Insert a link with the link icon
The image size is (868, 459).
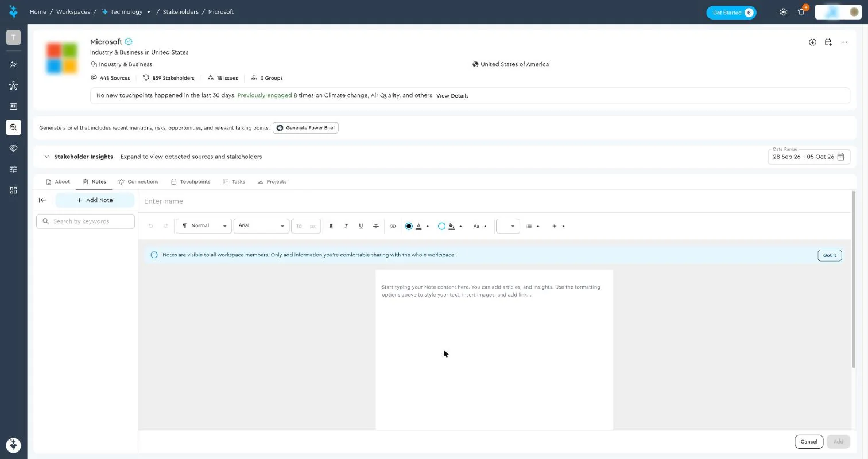pos(393,226)
